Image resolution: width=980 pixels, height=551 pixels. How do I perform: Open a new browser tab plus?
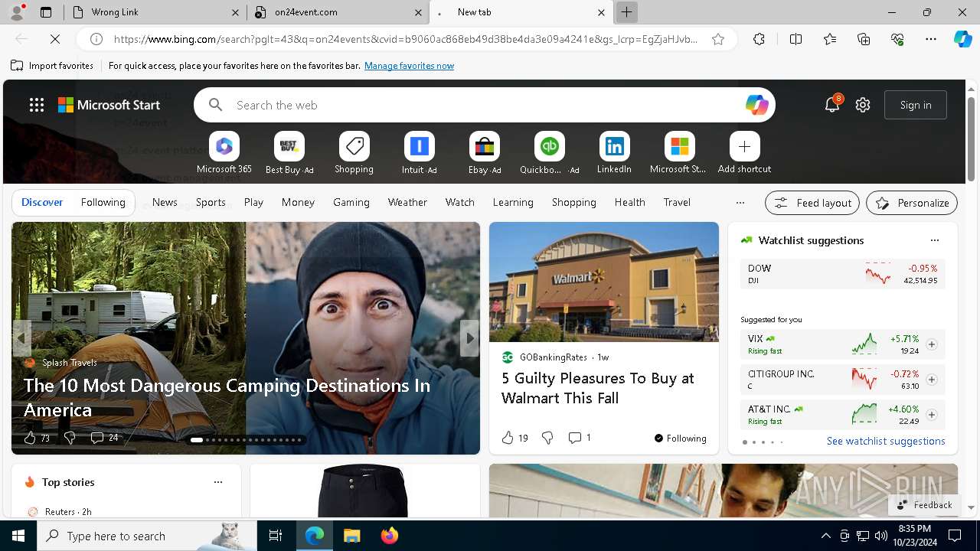tap(626, 12)
